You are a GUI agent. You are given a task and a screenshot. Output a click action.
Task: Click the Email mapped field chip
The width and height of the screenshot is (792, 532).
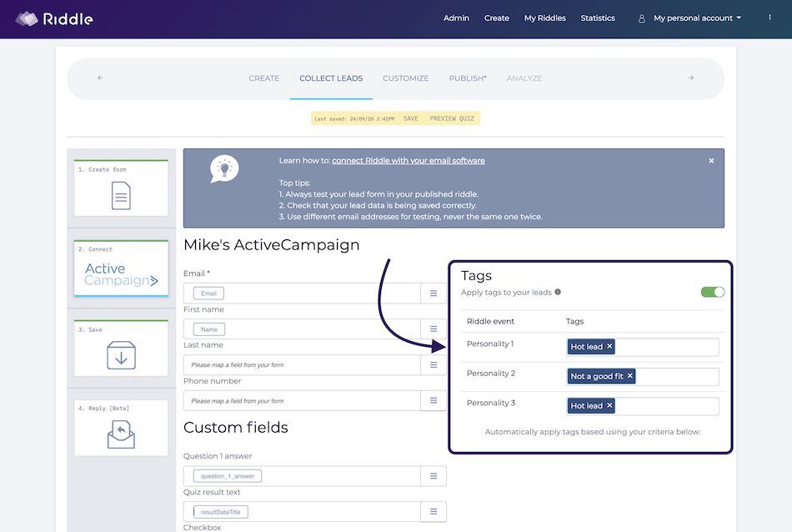[208, 294]
